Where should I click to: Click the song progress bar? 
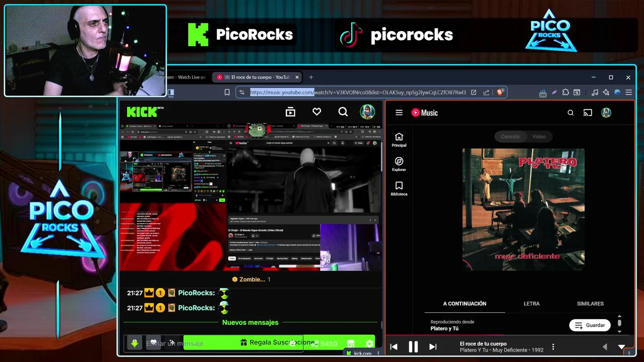click(x=510, y=335)
